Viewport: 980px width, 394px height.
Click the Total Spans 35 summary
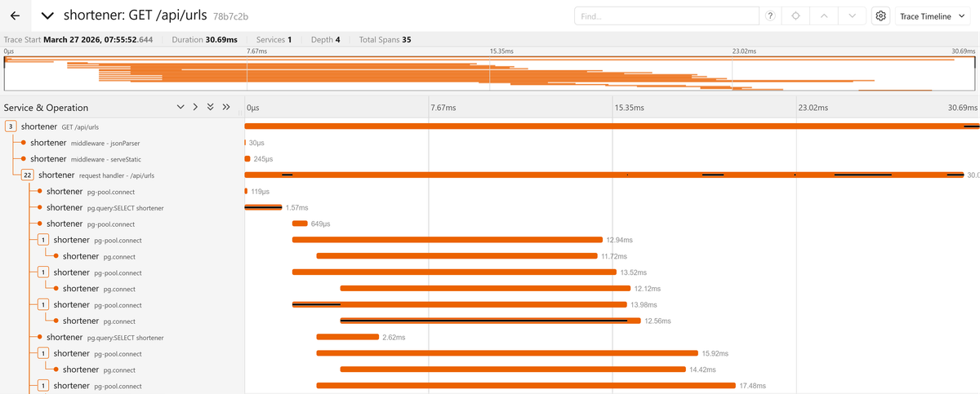click(x=385, y=39)
